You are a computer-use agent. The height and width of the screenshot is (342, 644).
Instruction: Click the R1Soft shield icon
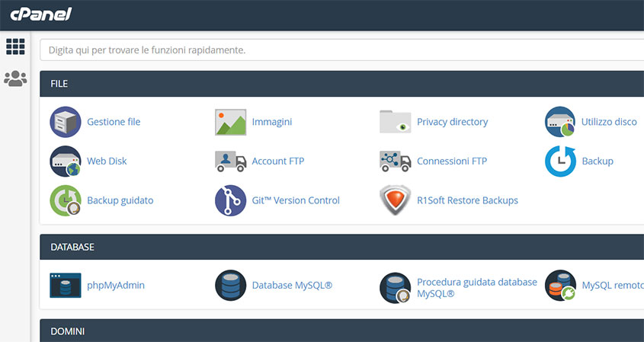pyautogui.click(x=395, y=200)
